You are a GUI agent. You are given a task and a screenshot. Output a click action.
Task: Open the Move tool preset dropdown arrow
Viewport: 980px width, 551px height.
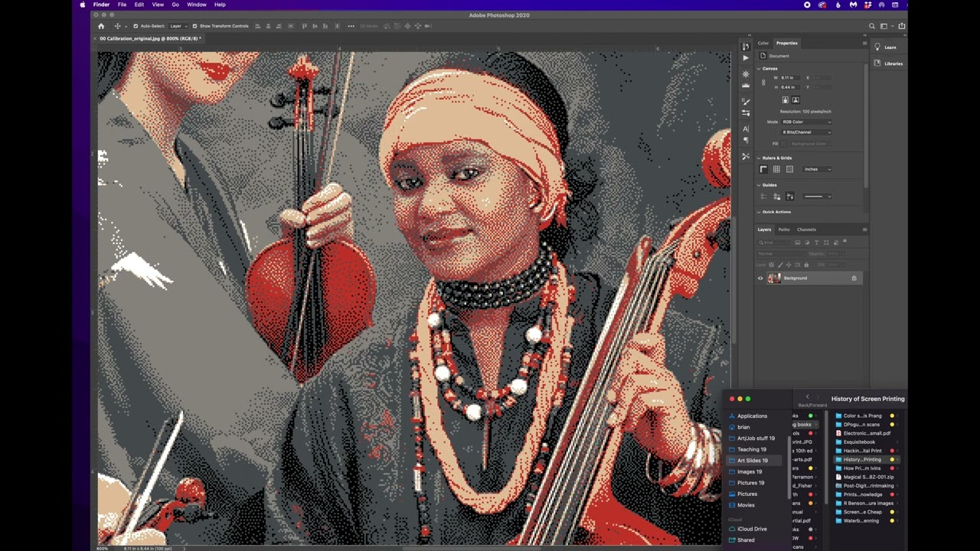tap(126, 27)
